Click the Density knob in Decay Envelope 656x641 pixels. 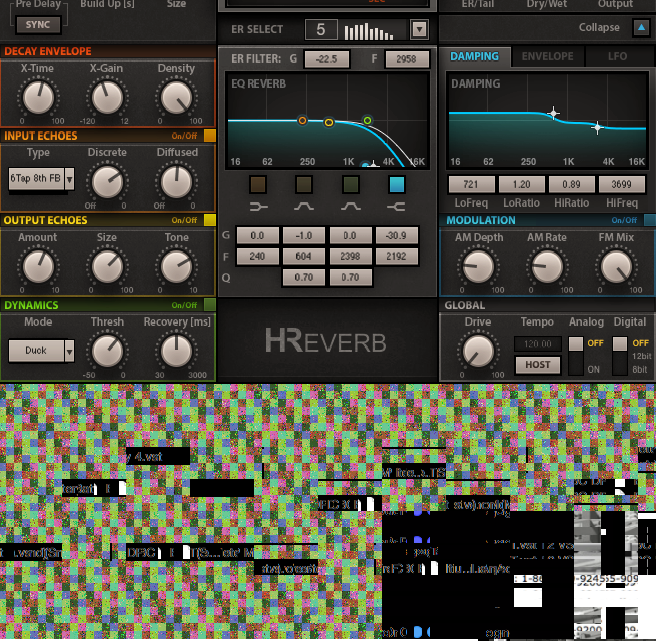[176, 97]
